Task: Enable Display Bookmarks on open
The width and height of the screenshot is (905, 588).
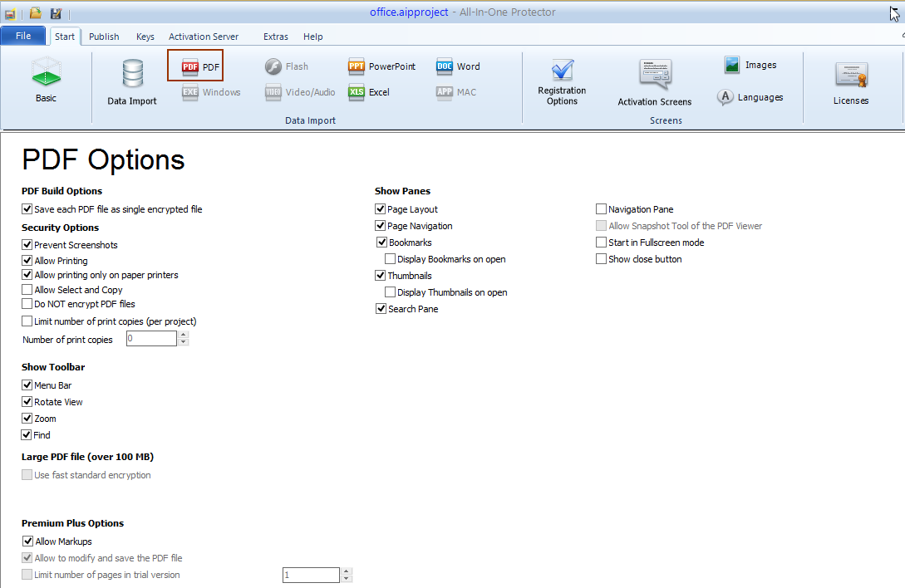Action: pos(390,259)
